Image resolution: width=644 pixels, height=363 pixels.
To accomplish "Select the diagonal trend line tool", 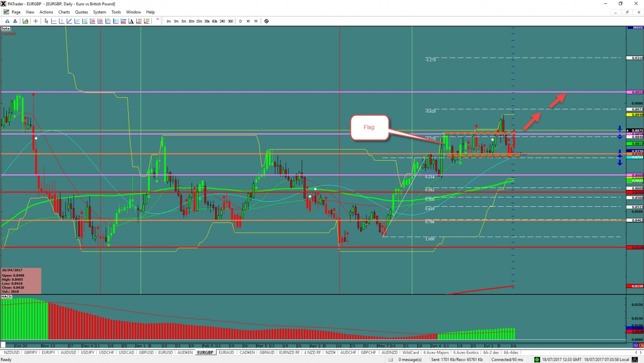I will (x=69, y=21).
